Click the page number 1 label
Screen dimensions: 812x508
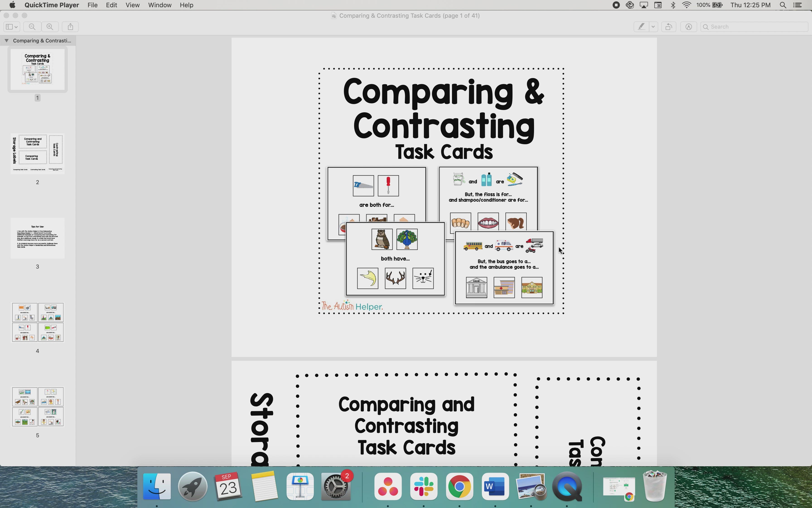[38, 98]
